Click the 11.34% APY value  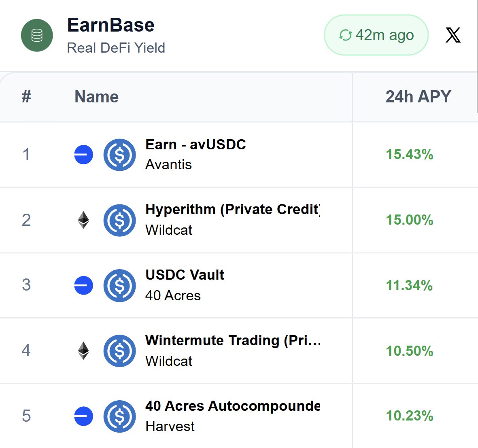(x=409, y=285)
